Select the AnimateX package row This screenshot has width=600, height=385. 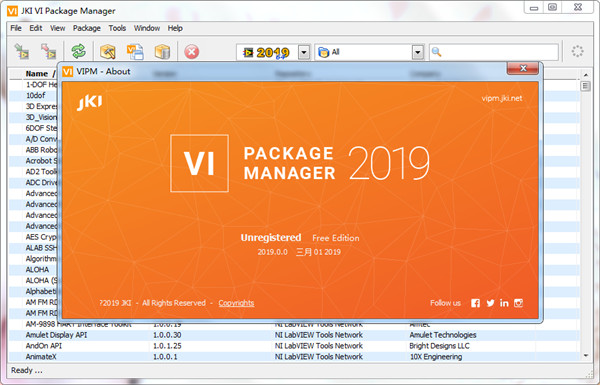(x=293, y=357)
